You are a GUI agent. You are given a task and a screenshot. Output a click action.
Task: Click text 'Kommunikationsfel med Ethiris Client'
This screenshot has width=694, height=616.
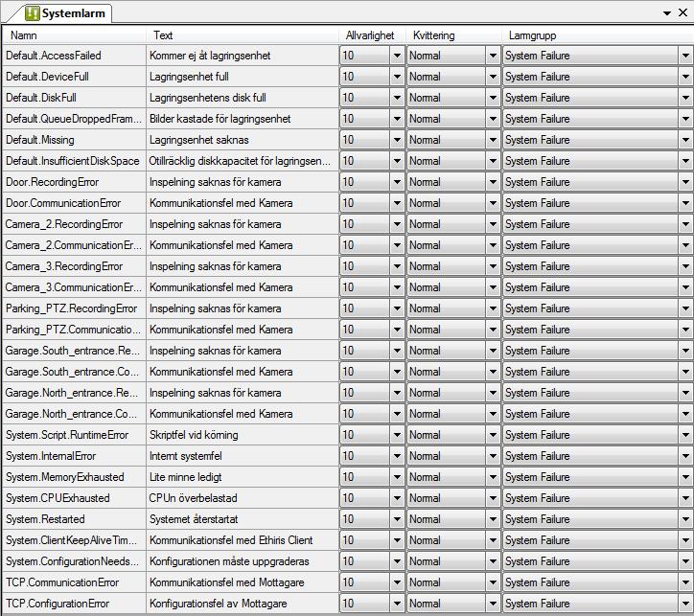click(231, 540)
